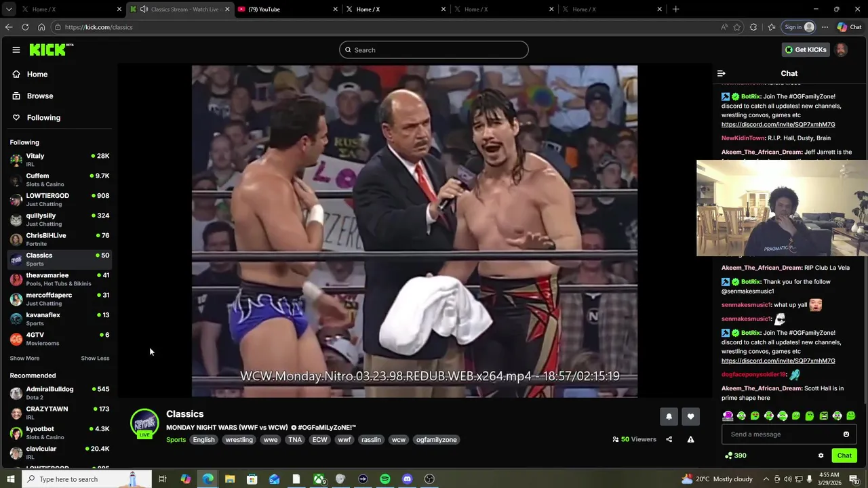Open Spotify from the taskbar
This screenshot has width=868, height=488.
[x=385, y=479]
